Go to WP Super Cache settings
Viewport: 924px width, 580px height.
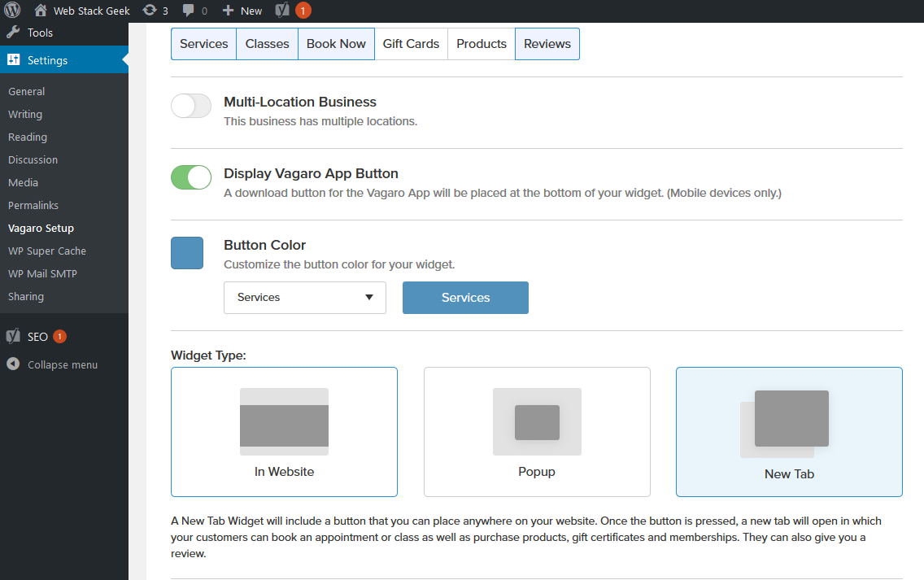(46, 251)
